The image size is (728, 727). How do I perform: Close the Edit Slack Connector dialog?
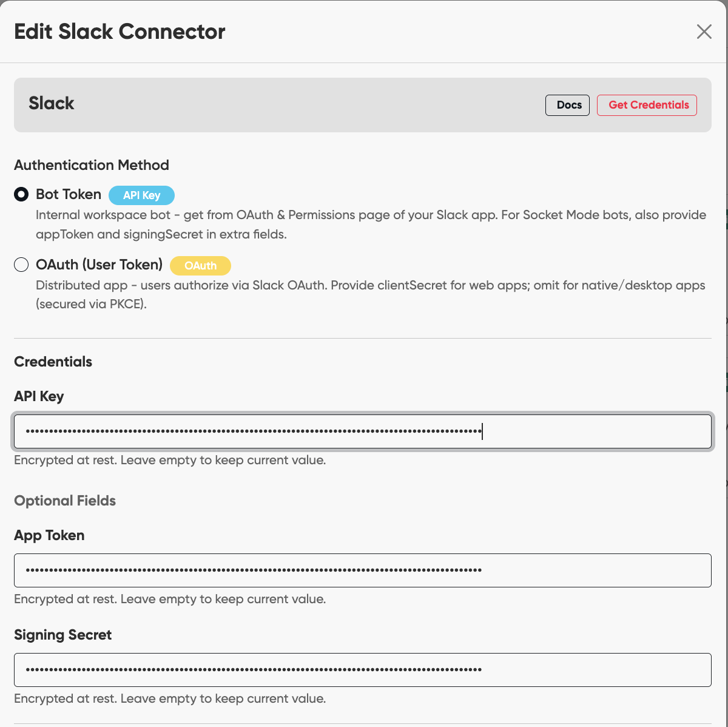[x=704, y=32]
